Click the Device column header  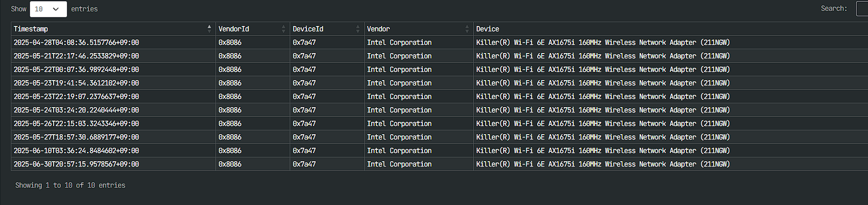coord(671,29)
